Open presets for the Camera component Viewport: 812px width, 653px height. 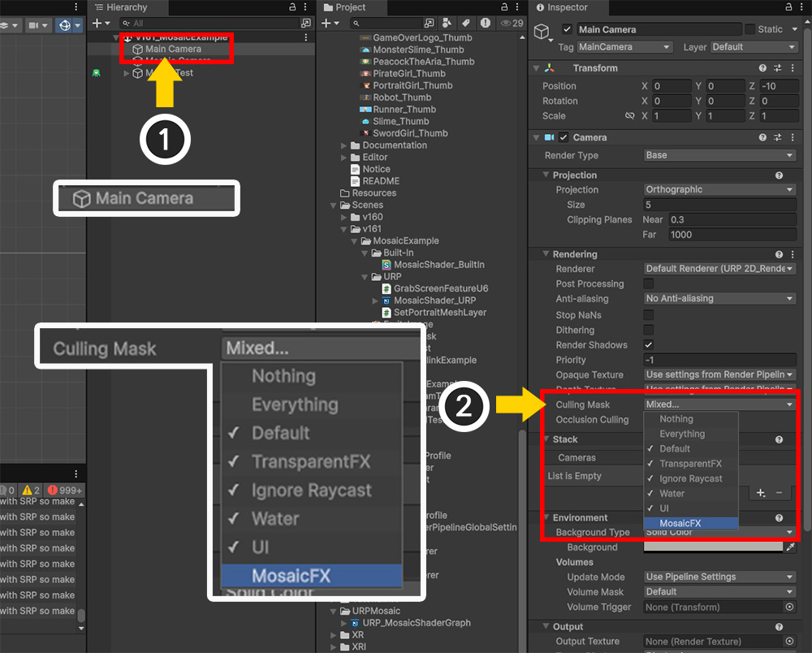[777, 137]
